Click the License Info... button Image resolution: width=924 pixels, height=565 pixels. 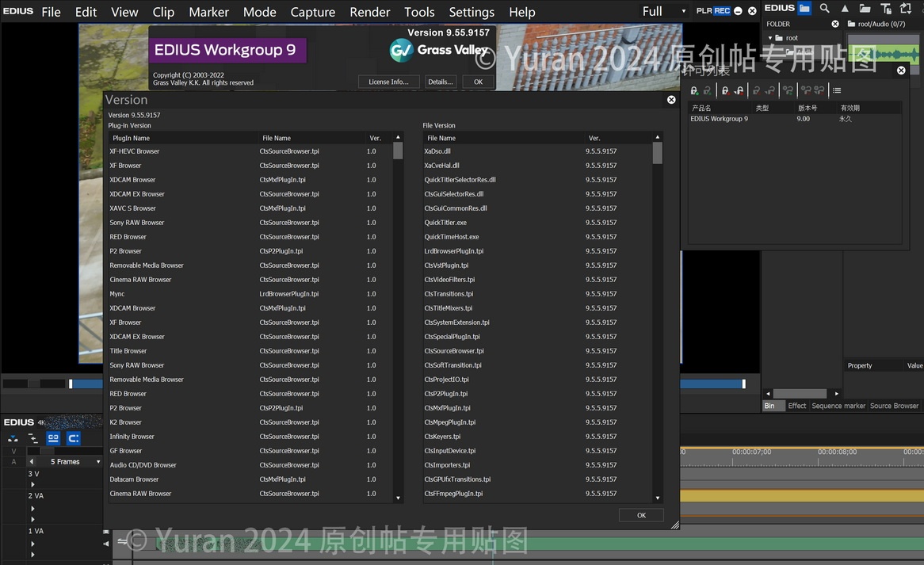388,82
